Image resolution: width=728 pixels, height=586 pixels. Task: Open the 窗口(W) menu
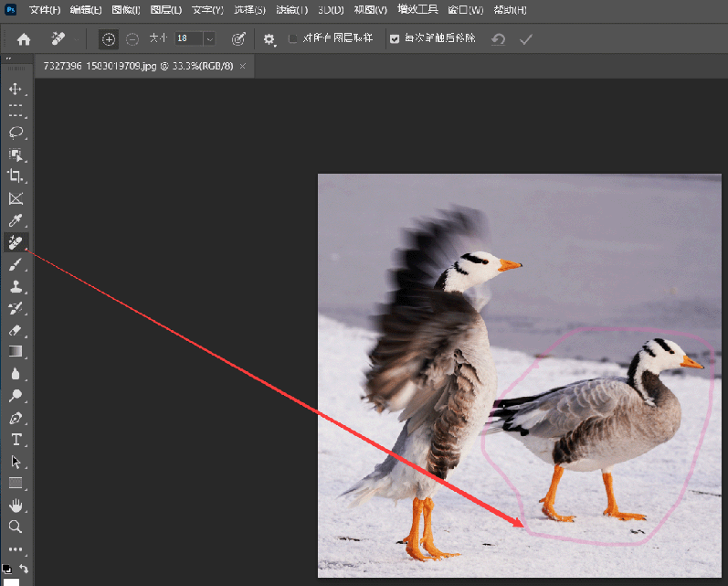[466, 10]
